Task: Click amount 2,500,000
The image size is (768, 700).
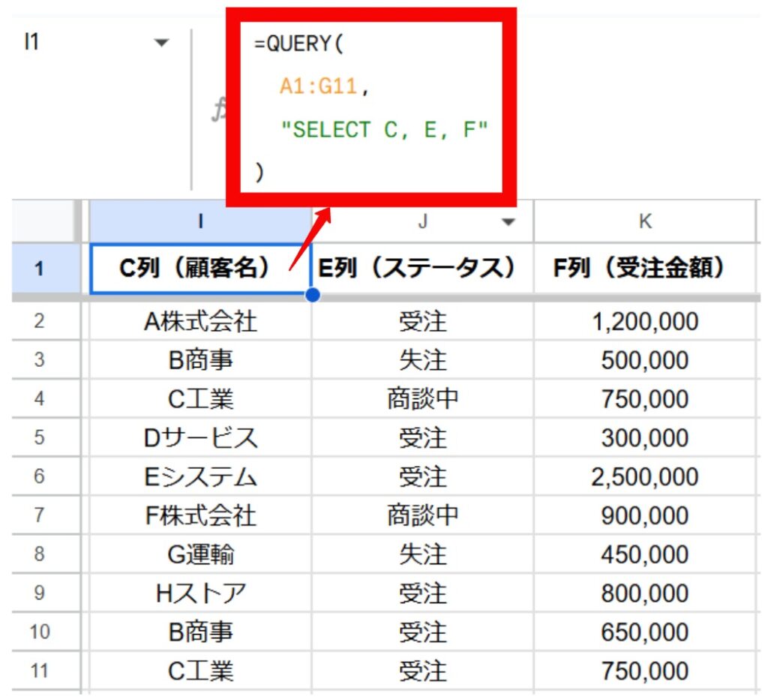Action: (x=644, y=476)
